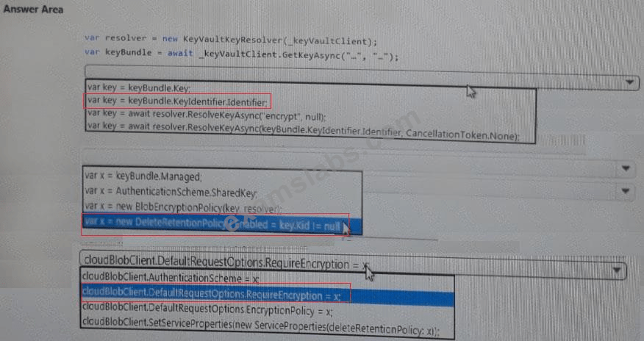Viewport: 644px width, 341px height.
Task: Select 'var x = keyBundle.Managed;' option
Action: (143, 177)
